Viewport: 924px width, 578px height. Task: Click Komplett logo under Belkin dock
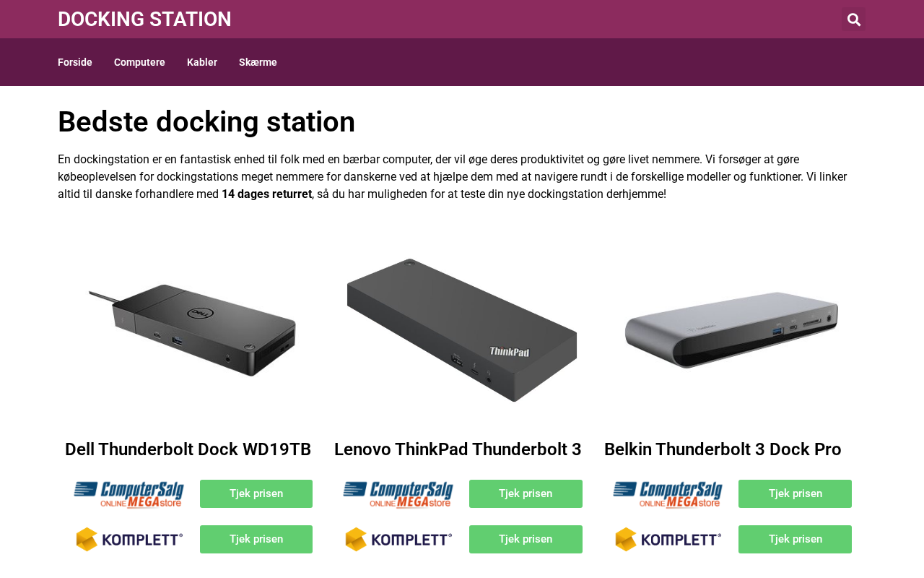668,540
